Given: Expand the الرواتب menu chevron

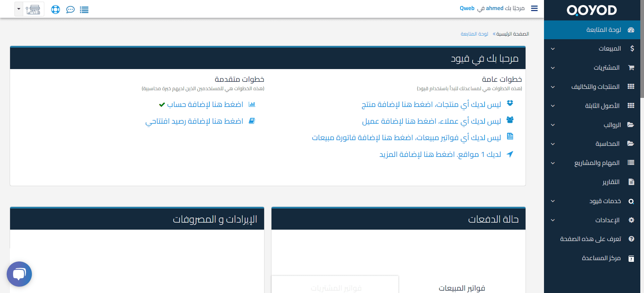Looking at the screenshot, I should click(x=553, y=125).
